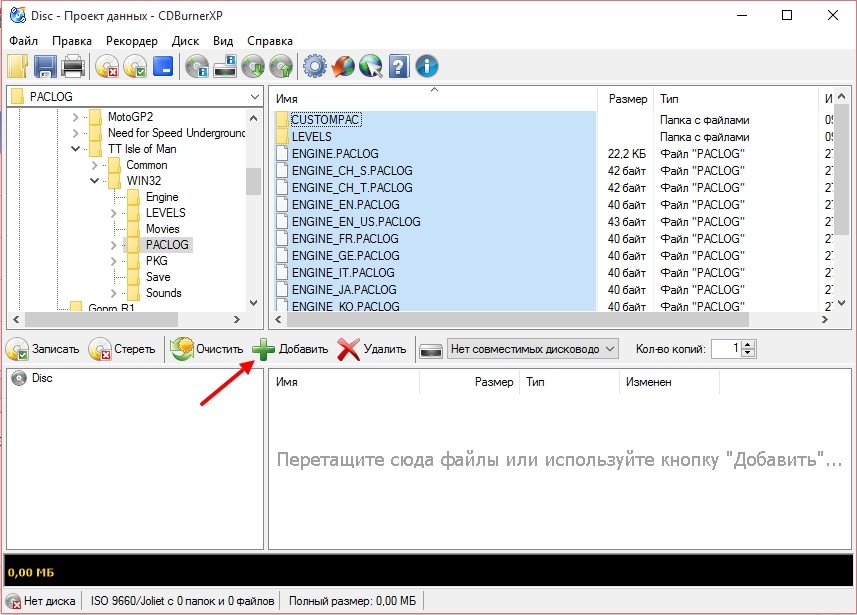Viewport: 857px width, 615px height.
Task: Click the Print icon in toolbar
Action: point(73,67)
